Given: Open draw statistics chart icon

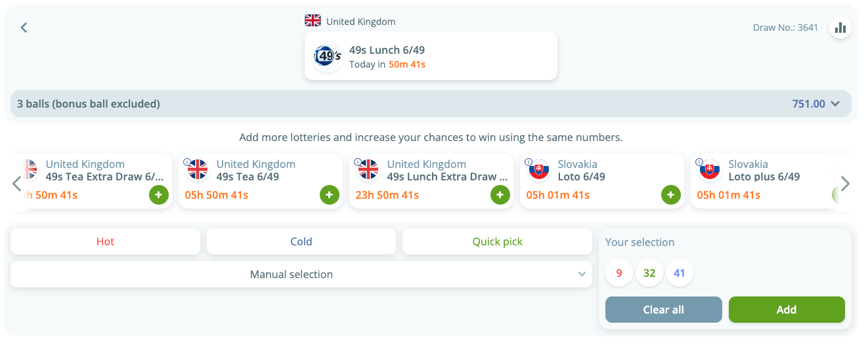Looking at the screenshot, I should [x=840, y=28].
